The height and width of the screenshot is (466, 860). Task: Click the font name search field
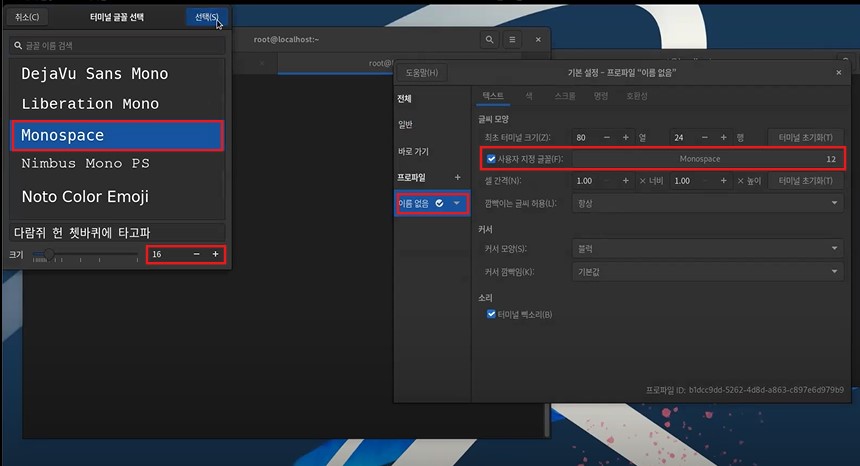click(x=117, y=46)
